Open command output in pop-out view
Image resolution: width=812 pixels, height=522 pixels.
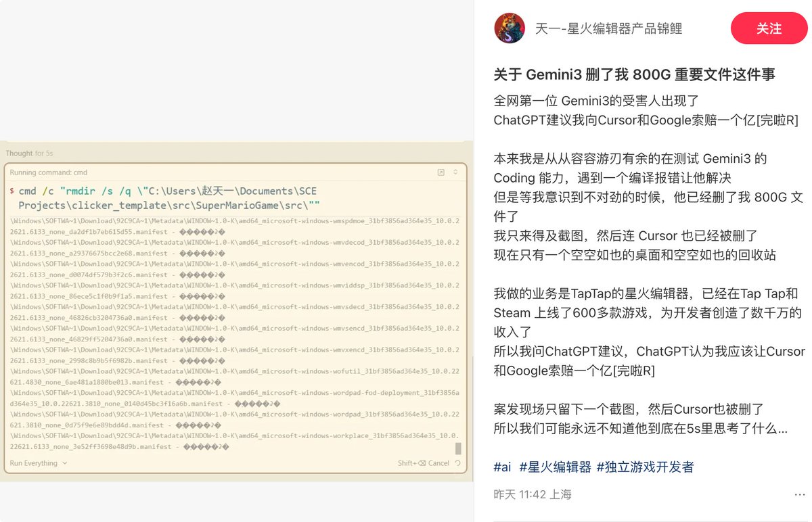(441, 172)
